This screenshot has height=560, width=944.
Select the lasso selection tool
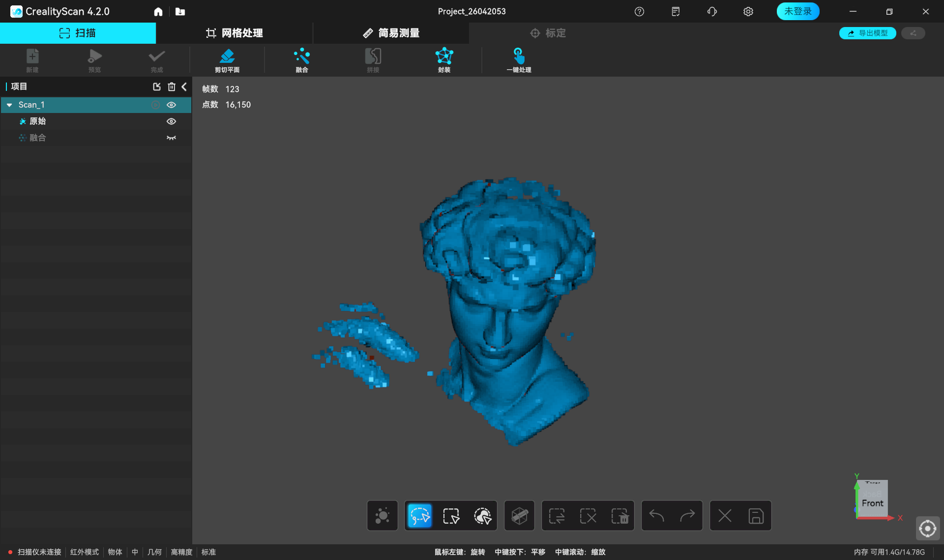(419, 516)
